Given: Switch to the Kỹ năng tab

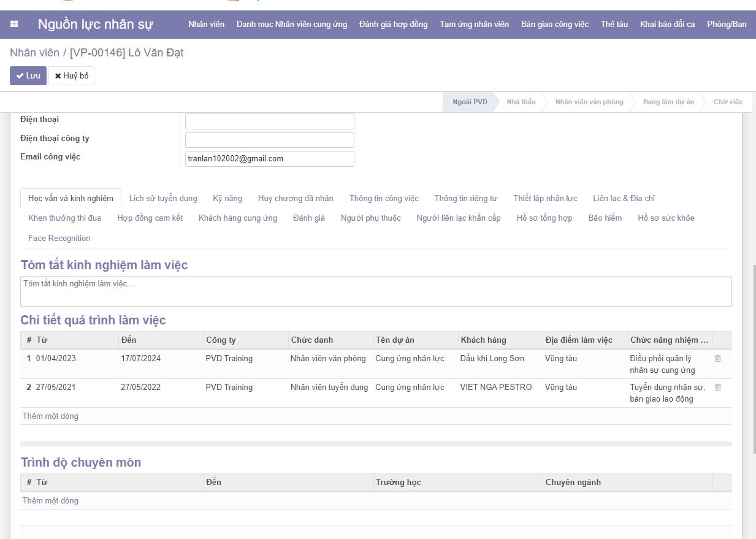Looking at the screenshot, I should [227, 199].
